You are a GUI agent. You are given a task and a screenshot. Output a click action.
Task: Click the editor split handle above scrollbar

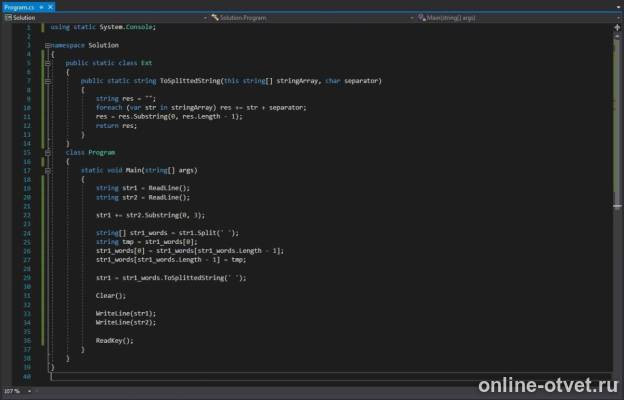click(617, 27)
